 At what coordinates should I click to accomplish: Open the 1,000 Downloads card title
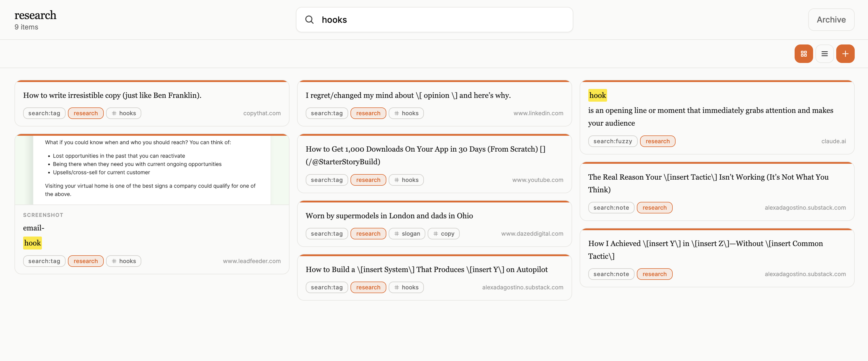click(425, 155)
